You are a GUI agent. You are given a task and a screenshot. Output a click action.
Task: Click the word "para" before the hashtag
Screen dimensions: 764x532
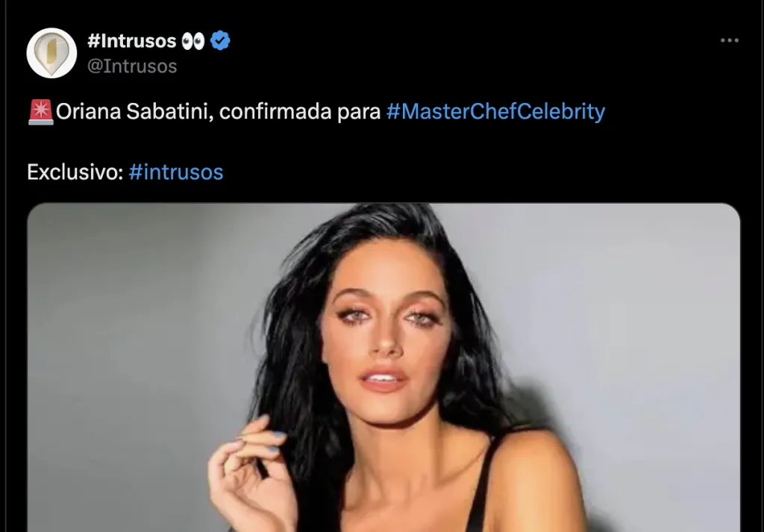[x=359, y=113]
